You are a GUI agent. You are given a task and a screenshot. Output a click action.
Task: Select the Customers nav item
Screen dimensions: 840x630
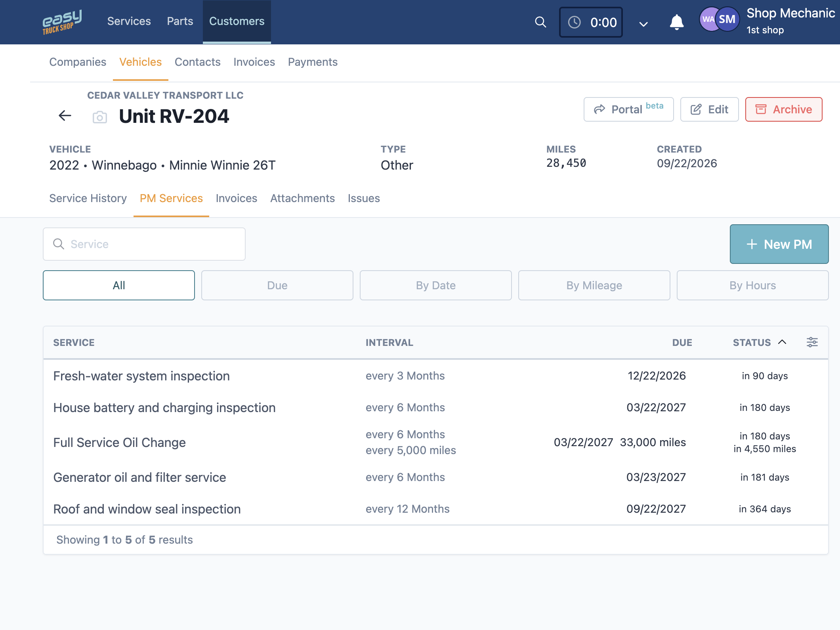237,21
